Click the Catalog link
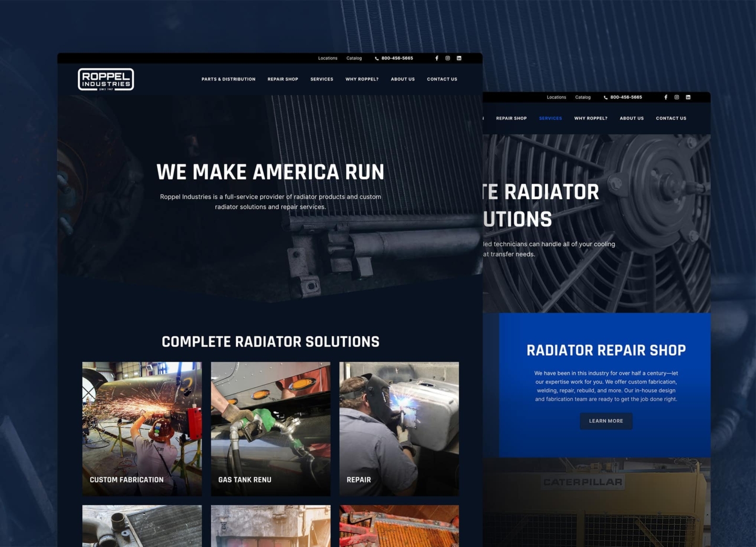 pos(354,58)
